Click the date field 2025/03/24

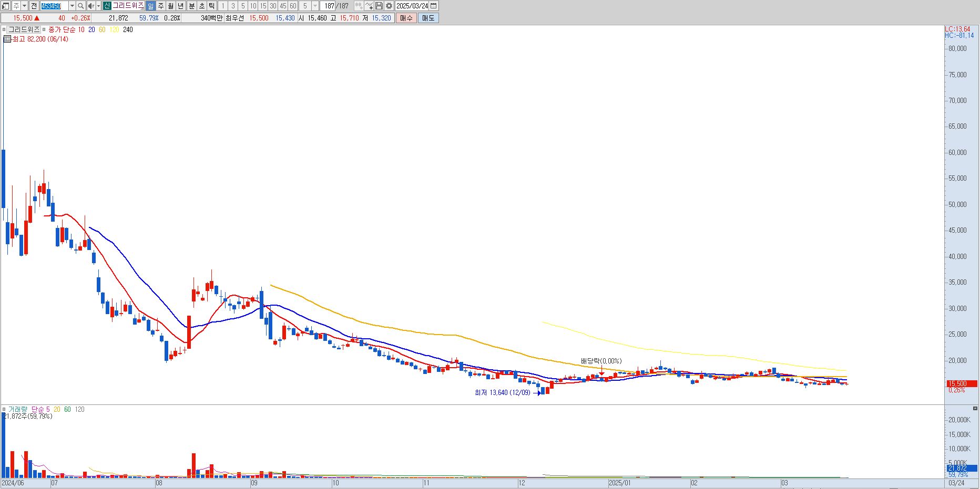(412, 6)
